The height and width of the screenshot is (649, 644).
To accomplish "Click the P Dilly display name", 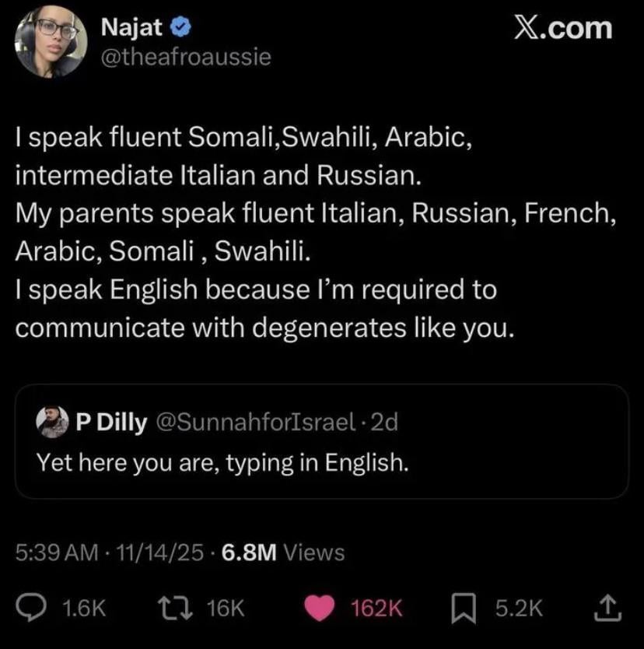I will click(x=111, y=423).
